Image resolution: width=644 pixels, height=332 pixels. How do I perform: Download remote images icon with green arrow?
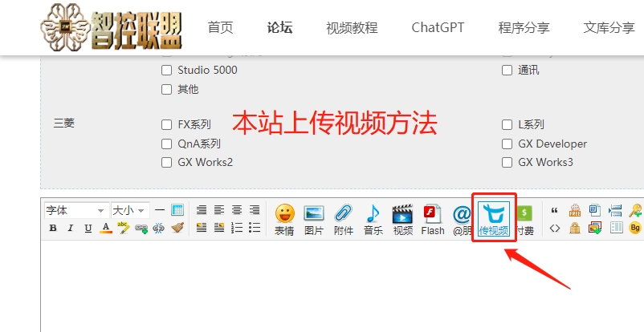595,228
